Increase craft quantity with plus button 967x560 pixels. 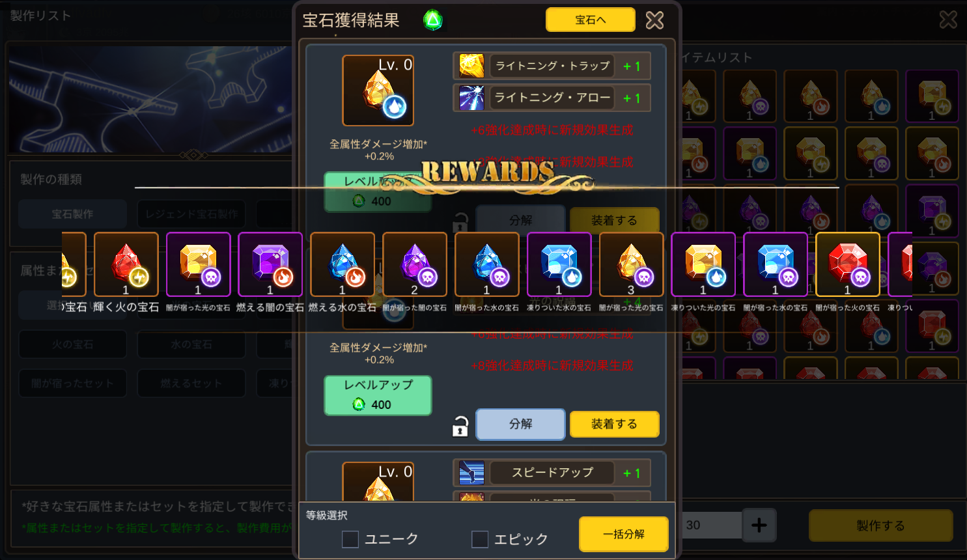(x=759, y=525)
